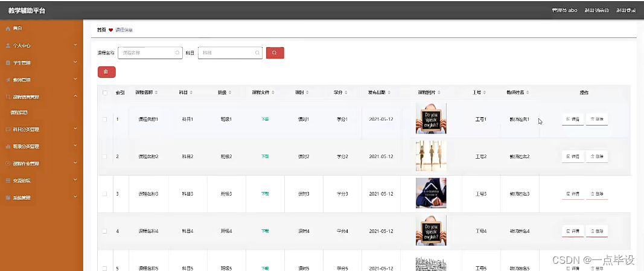
Task: Expand 交流论坛 menu chevron
Action: point(75,180)
